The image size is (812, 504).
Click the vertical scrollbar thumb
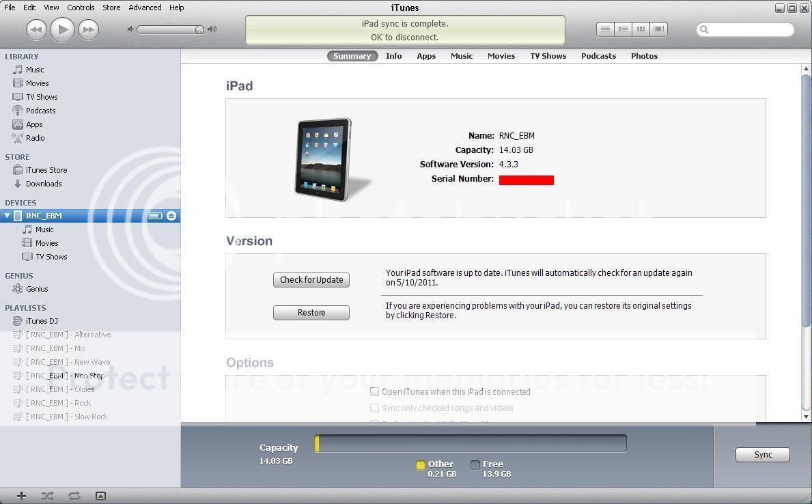tap(806, 201)
